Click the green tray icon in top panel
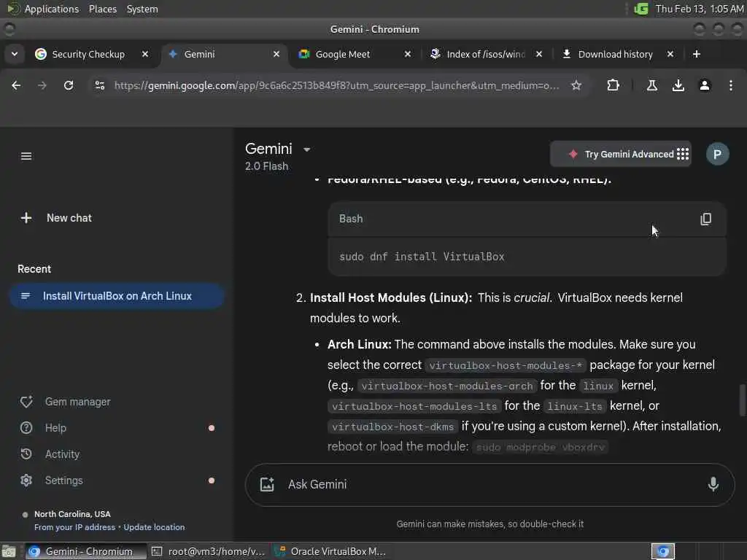 pos(640,9)
